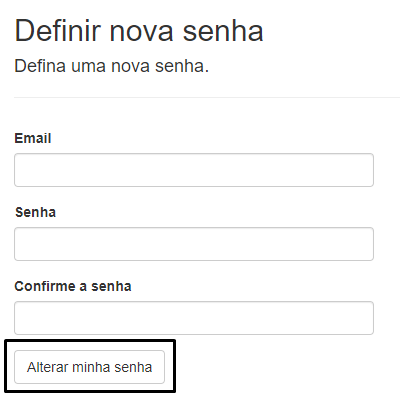Click the bold Senha label

click(x=35, y=212)
